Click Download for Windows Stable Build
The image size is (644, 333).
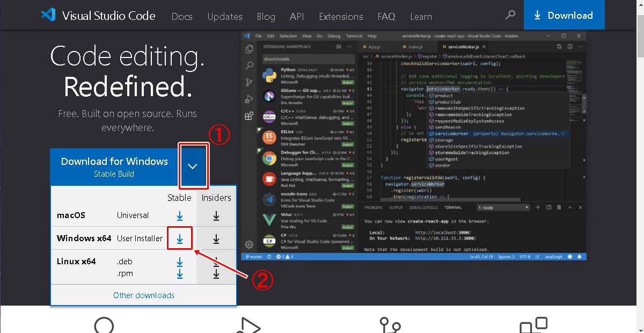[x=114, y=166]
